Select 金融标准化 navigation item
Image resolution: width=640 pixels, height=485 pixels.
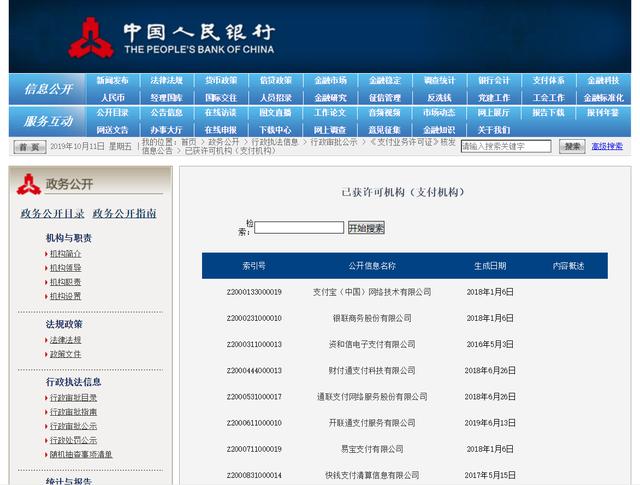(x=603, y=98)
